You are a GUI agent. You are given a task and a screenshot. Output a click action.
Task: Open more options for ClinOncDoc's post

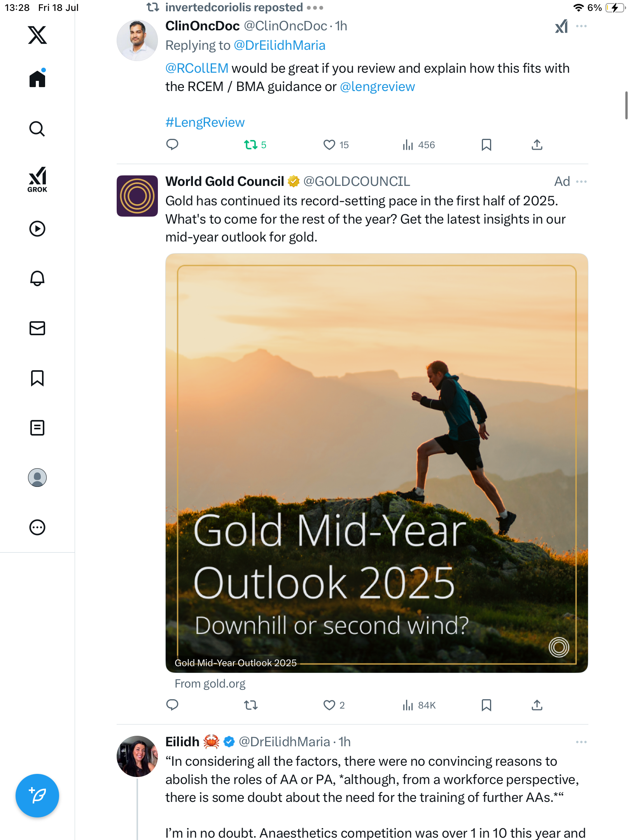581,26
